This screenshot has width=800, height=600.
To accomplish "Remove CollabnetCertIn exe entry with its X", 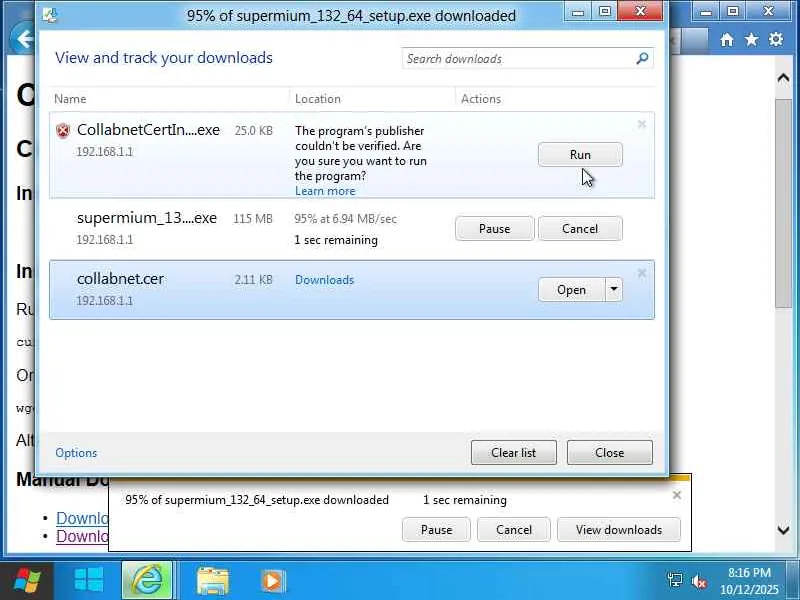I will pos(642,124).
